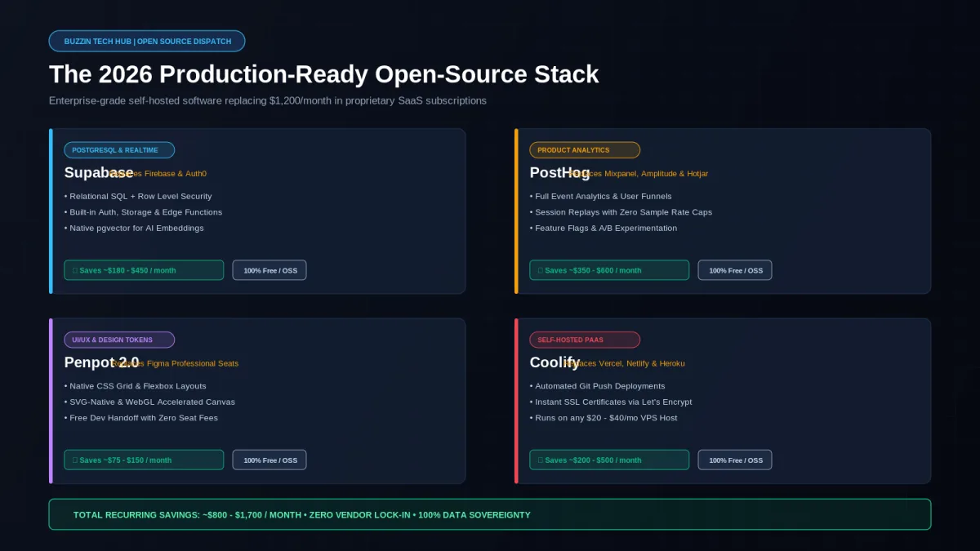Click the Buzzin Tech Hub header badge
Viewport: 980px width, 551px height.
pos(146,41)
